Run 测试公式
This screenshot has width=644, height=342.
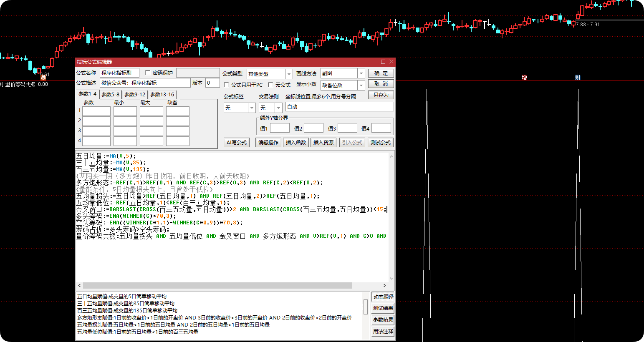point(381,143)
